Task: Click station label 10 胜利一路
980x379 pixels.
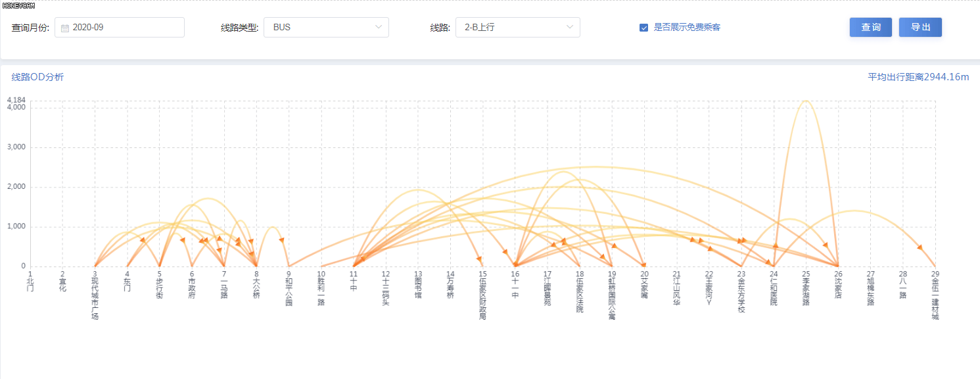Action: pos(321,288)
